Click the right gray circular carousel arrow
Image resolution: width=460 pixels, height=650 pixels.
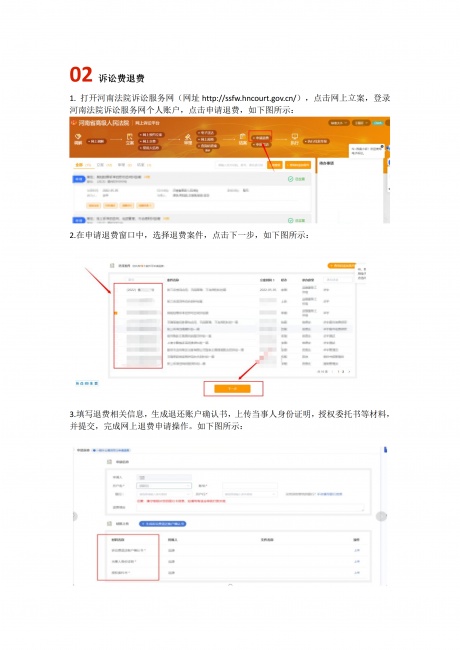coord(381,516)
